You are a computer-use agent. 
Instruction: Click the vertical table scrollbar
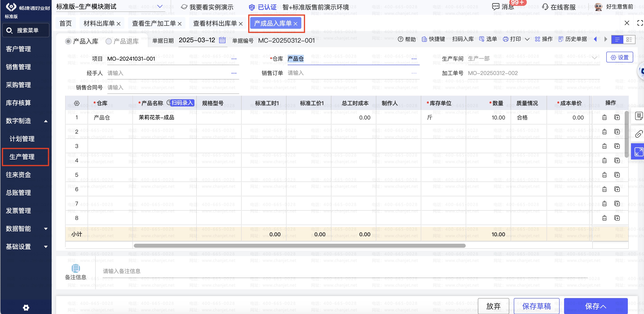pyautogui.click(x=626, y=134)
